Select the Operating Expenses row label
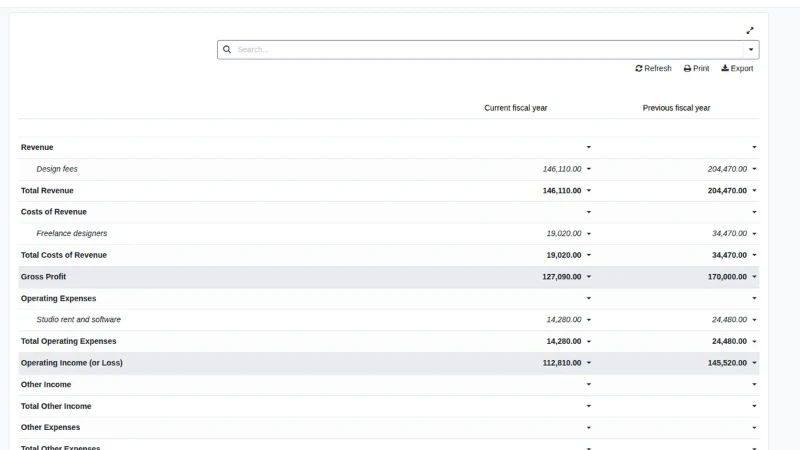 [59, 298]
